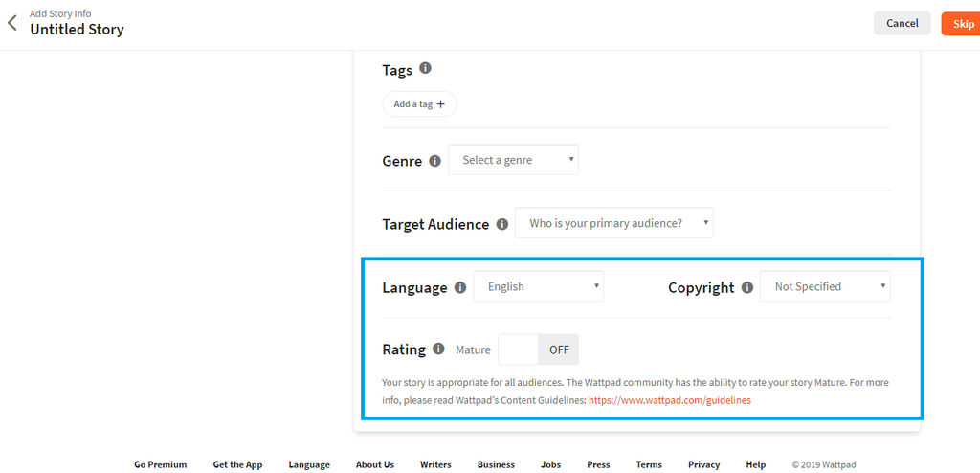Select Get the App footer link
The height and width of the screenshot is (473, 980).
237,464
